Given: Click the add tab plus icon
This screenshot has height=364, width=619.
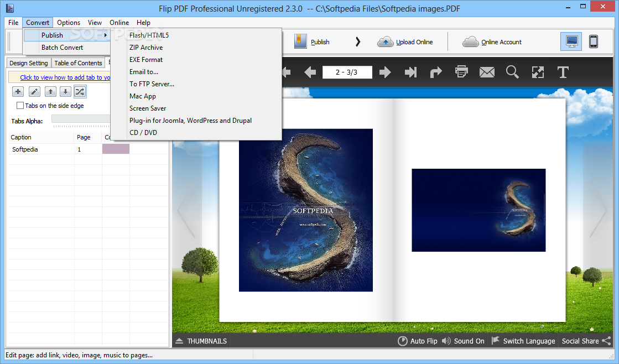Looking at the screenshot, I should (x=18, y=92).
